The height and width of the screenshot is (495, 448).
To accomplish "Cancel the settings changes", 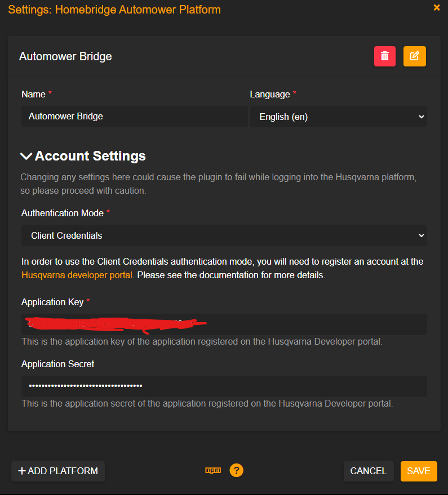I will coord(369,471).
